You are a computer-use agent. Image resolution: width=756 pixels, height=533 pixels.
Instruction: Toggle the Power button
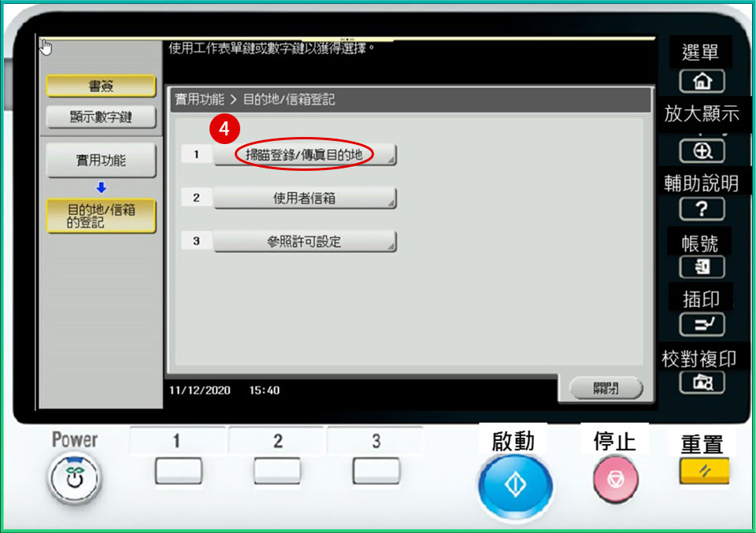(75, 477)
